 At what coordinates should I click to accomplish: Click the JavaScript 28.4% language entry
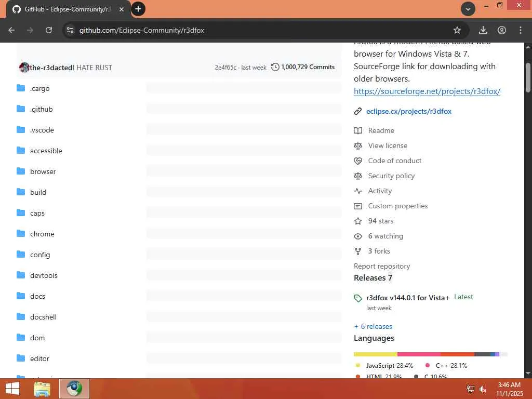384,366
